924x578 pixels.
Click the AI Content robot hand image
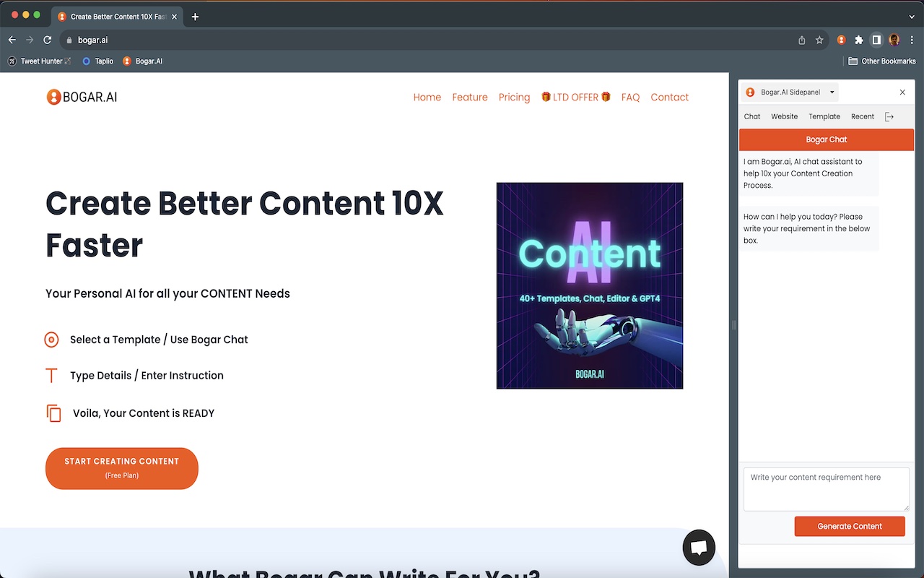pyautogui.click(x=590, y=285)
